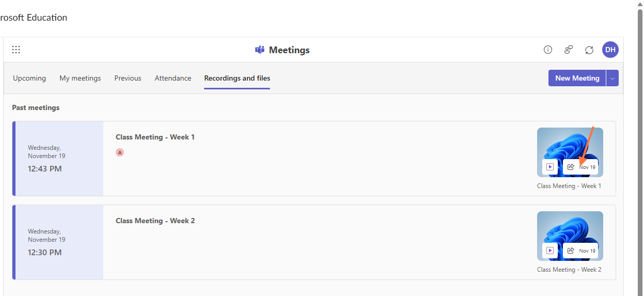This screenshot has width=644, height=296.
Task: Click the 12:30 PM meeting time
Action: click(x=45, y=252)
